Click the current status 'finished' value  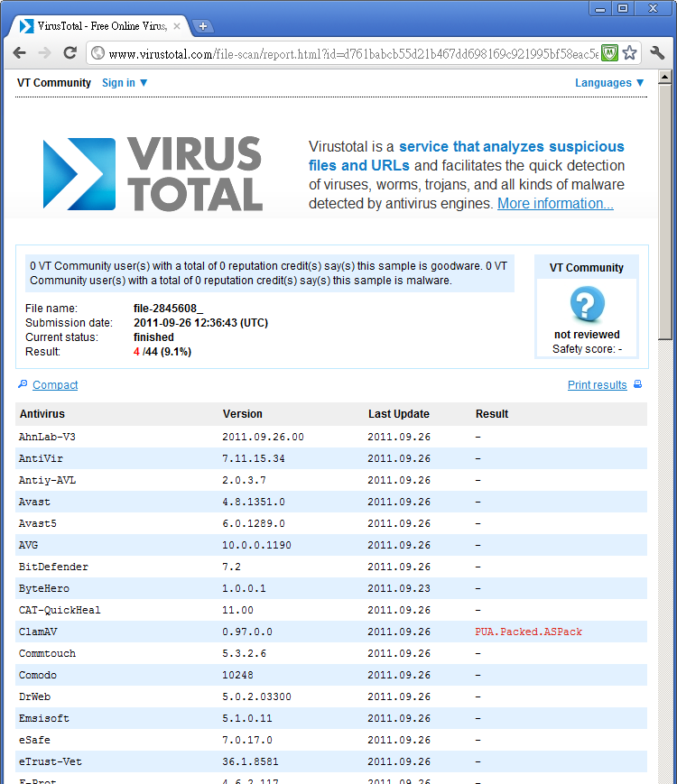pyautogui.click(x=153, y=337)
